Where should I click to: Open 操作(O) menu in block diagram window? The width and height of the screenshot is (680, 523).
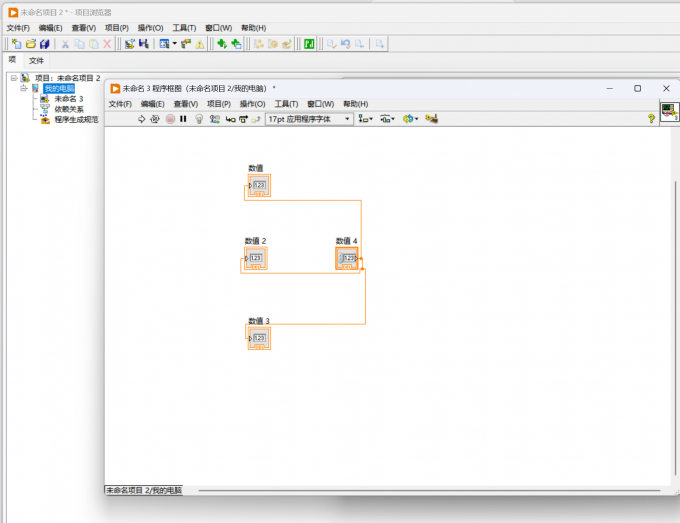[x=252, y=104]
